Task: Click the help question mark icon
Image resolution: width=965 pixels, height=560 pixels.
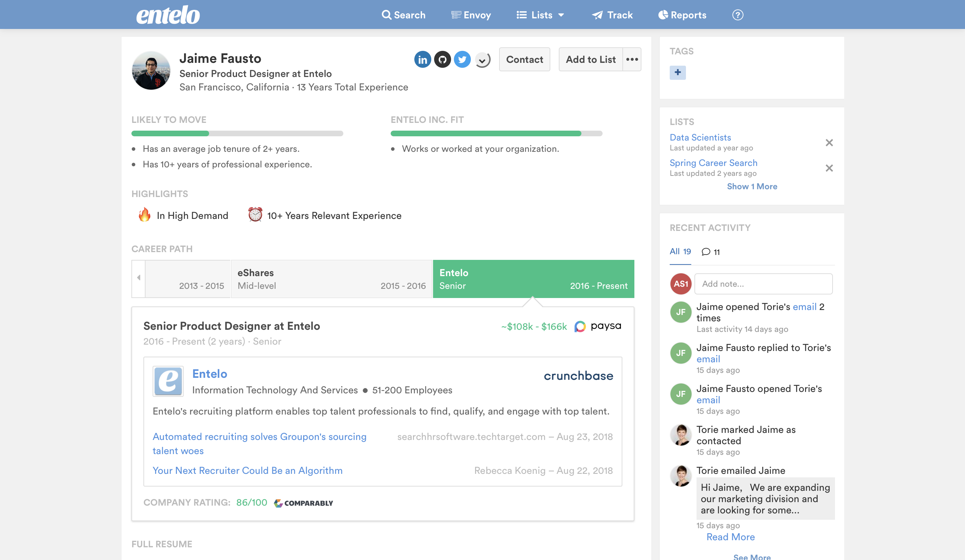Action: (738, 15)
